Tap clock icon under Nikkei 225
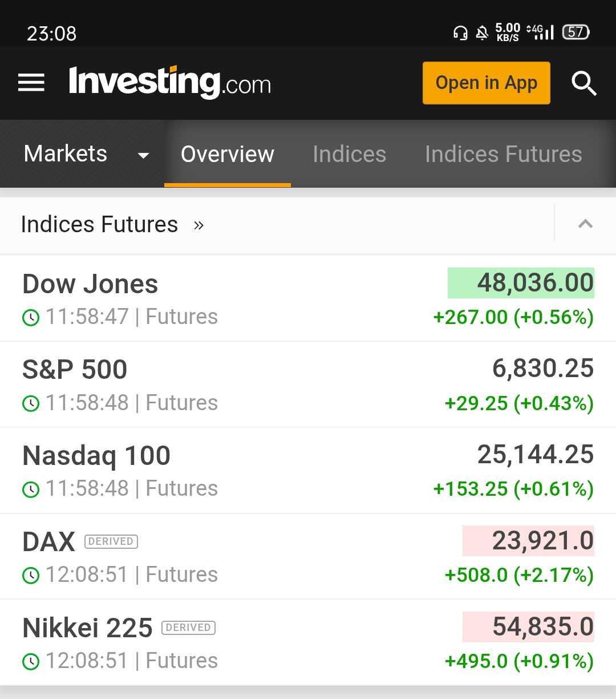This screenshot has width=616, height=700. (x=31, y=661)
